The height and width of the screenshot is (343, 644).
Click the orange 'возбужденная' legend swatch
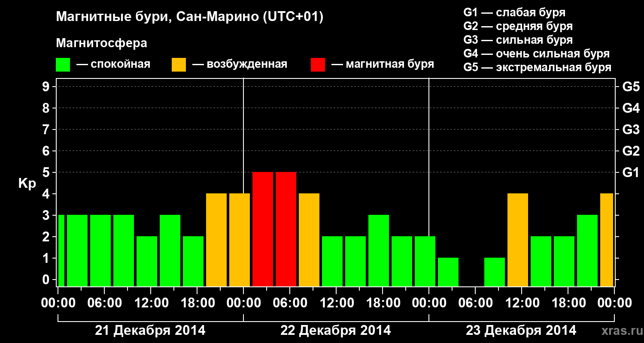[179, 65]
